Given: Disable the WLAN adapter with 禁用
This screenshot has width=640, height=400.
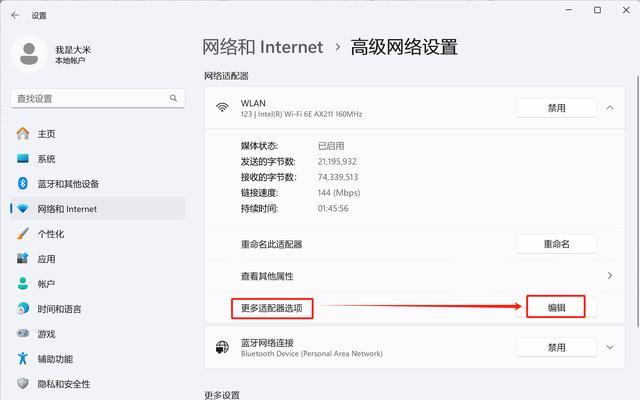Looking at the screenshot, I should [x=557, y=108].
